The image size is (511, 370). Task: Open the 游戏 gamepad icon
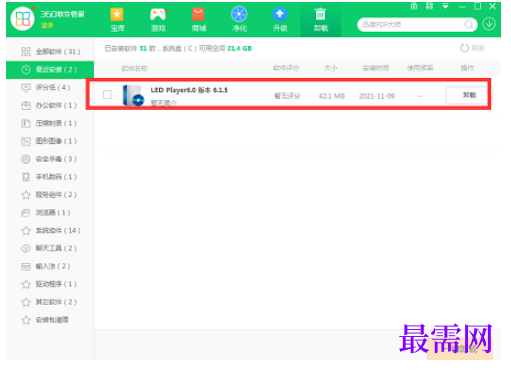click(158, 20)
